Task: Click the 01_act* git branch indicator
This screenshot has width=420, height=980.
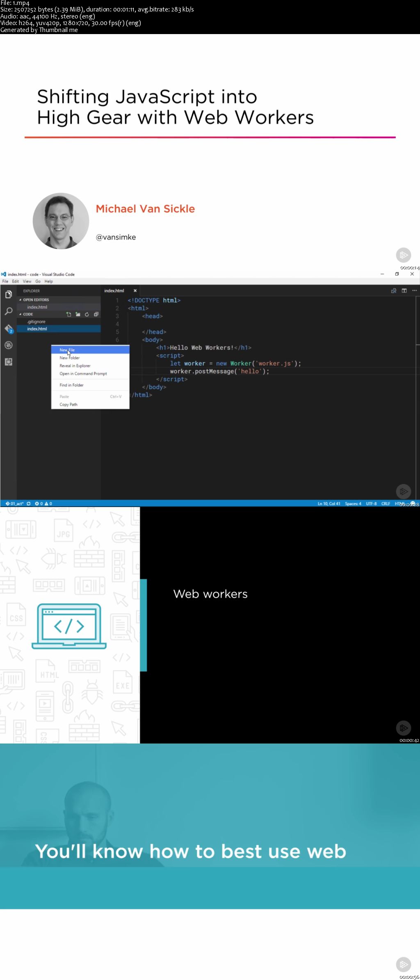Action: point(15,503)
